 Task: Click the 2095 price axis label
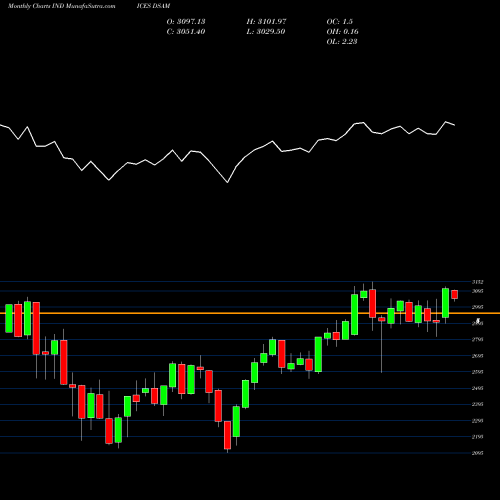click(478, 453)
